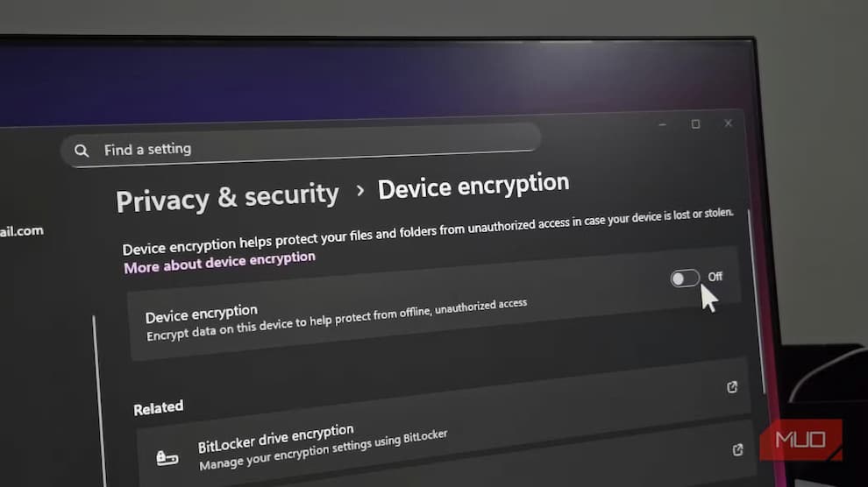
Task: Click the sidebar vertical scrollbar line
Action: point(98,401)
